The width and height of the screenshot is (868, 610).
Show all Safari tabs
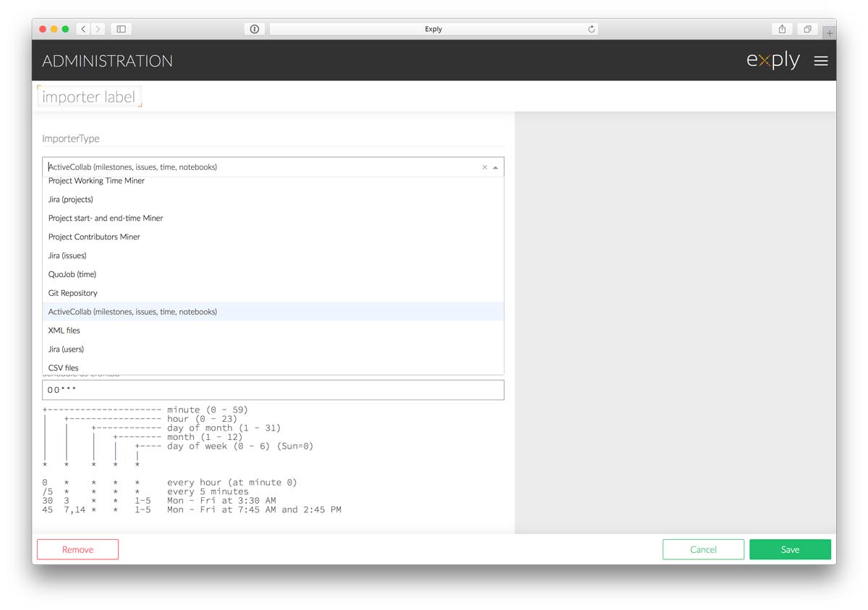click(x=807, y=29)
